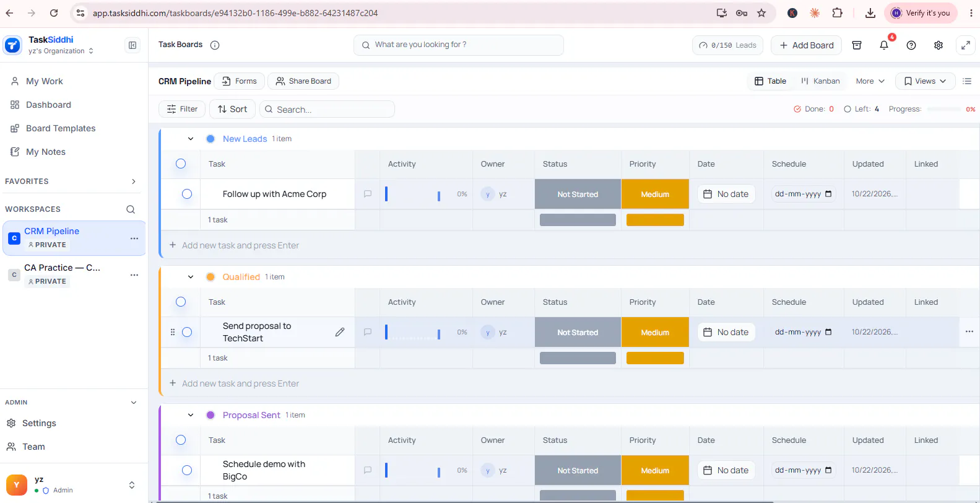
Task: Open CRM Pipeline workspace options dots
Action: pyautogui.click(x=134, y=238)
